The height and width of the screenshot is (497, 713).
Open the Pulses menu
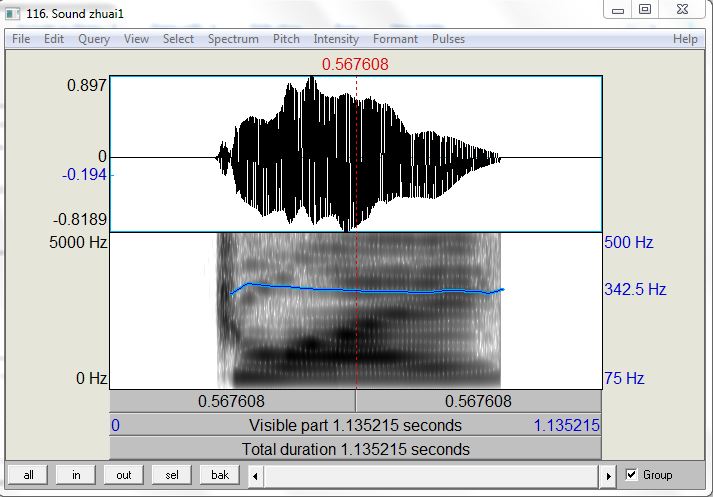pos(448,39)
